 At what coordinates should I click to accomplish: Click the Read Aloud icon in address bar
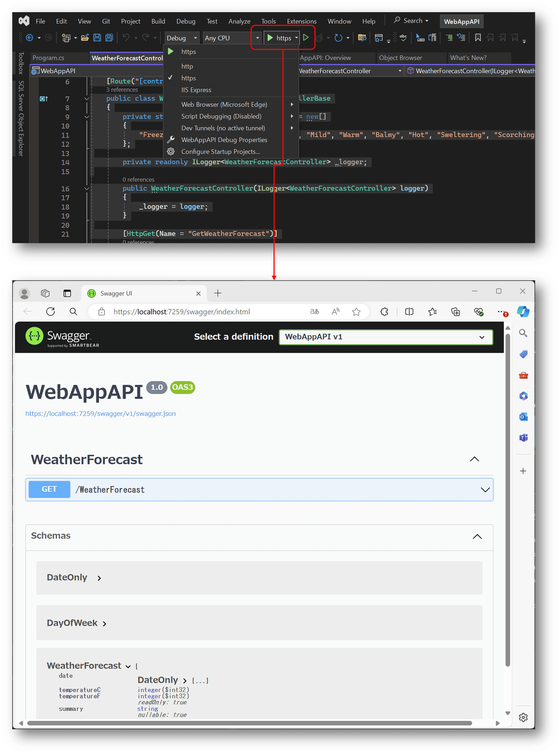point(336,312)
